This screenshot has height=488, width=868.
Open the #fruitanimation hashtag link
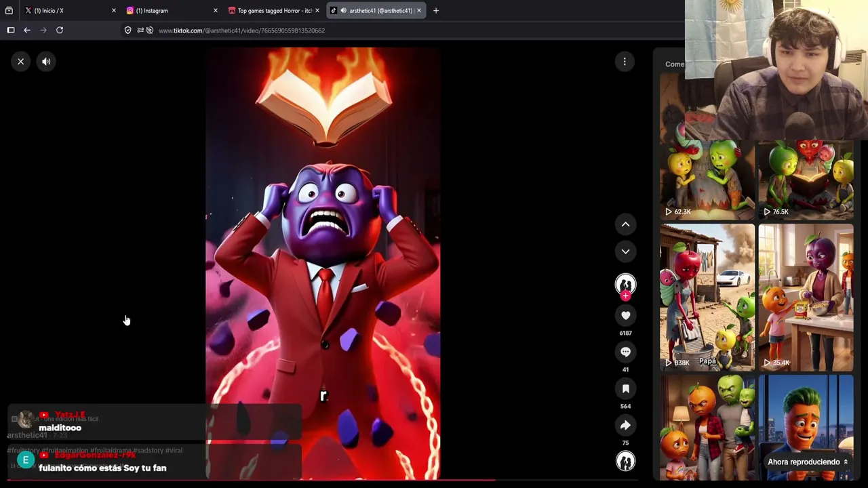tap(66, 450)
